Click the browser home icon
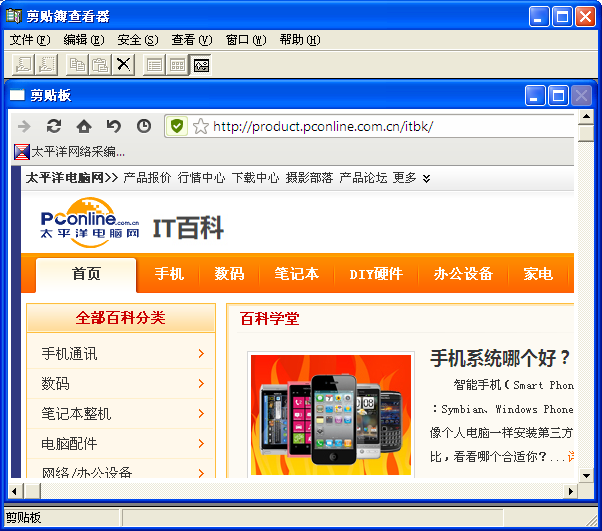The height and width of the screenshot is (531, 602). 84,126
